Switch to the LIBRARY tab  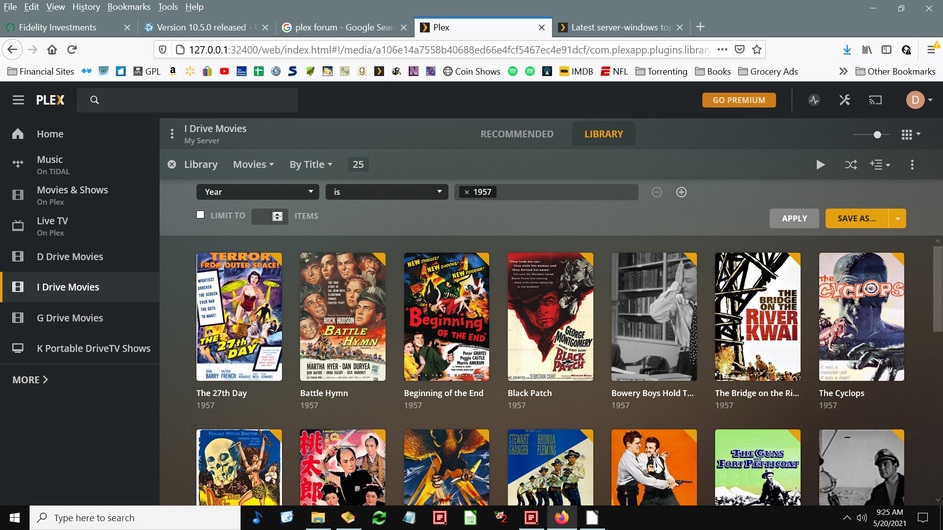603,134
